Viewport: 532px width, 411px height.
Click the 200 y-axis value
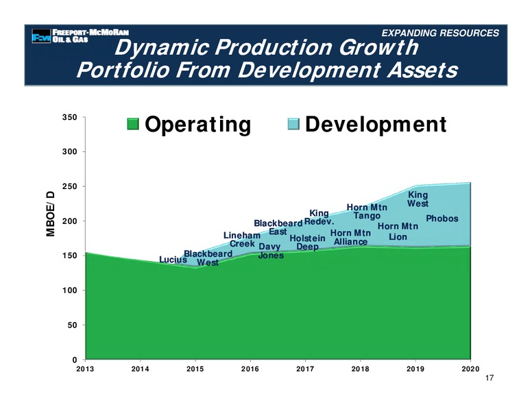point(69,221)
